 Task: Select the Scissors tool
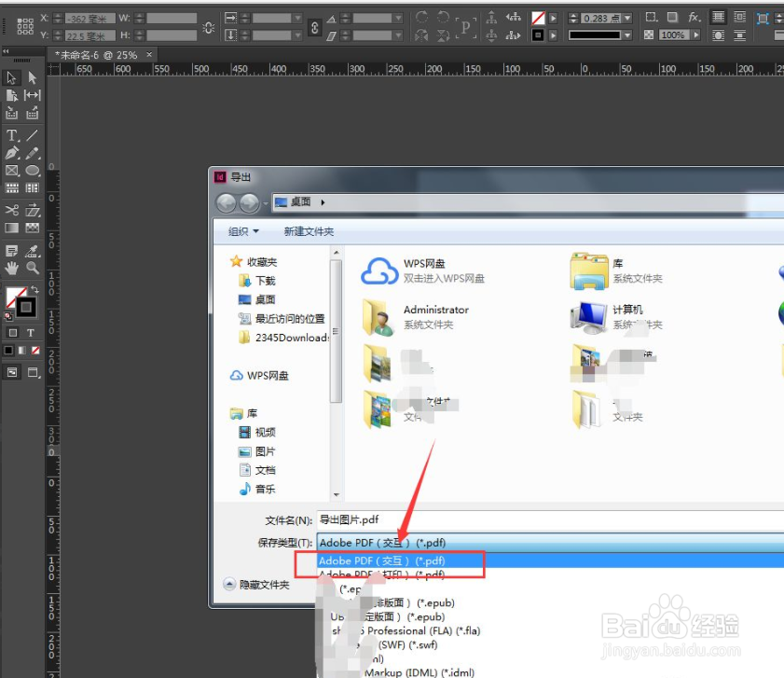(12, 210)
